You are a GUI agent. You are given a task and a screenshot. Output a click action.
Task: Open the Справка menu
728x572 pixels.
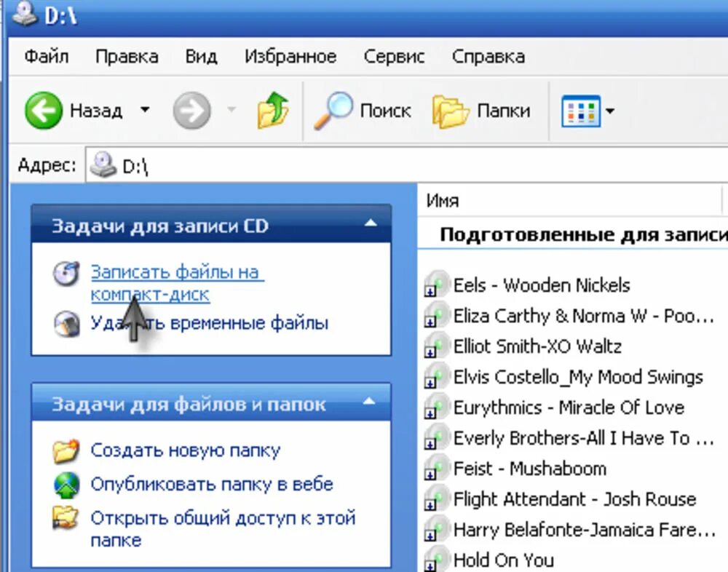[488, 57]
